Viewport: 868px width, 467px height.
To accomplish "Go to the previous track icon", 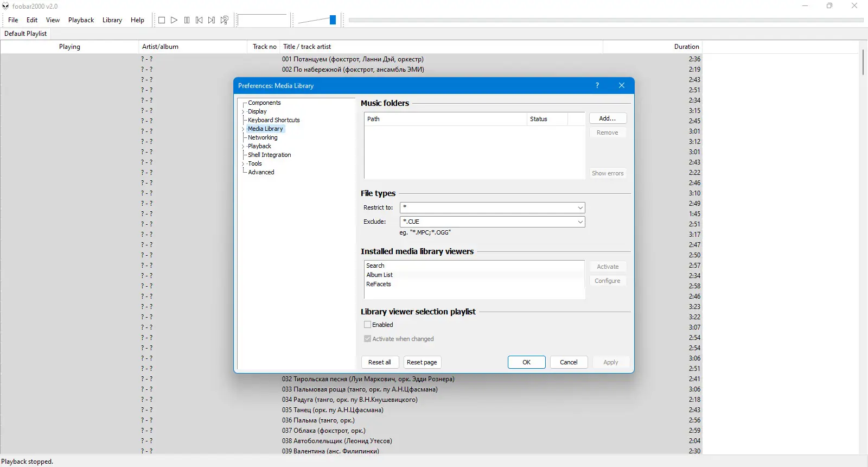I will [199, 20].
